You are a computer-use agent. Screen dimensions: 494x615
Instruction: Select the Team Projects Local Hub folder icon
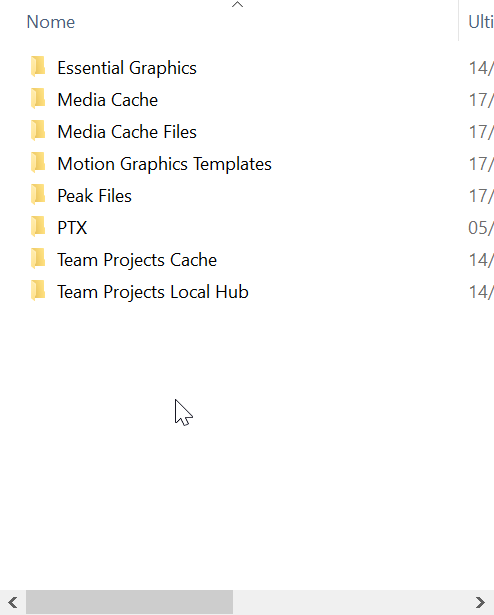[x=38, y=291]
